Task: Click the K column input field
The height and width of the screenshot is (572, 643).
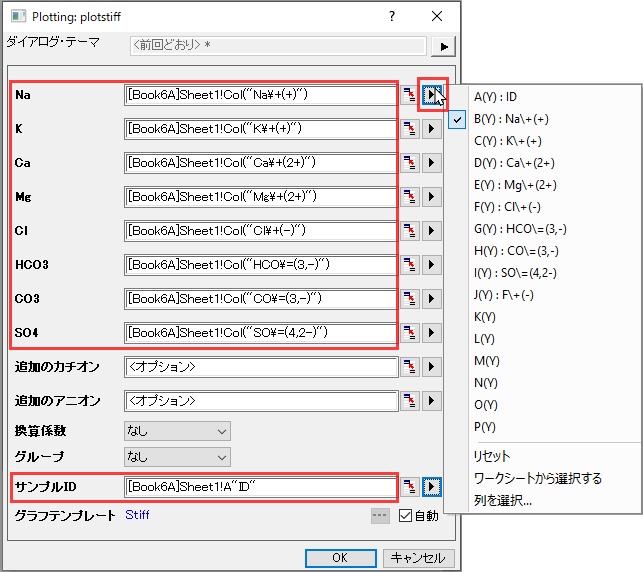Action: point(261,129)
